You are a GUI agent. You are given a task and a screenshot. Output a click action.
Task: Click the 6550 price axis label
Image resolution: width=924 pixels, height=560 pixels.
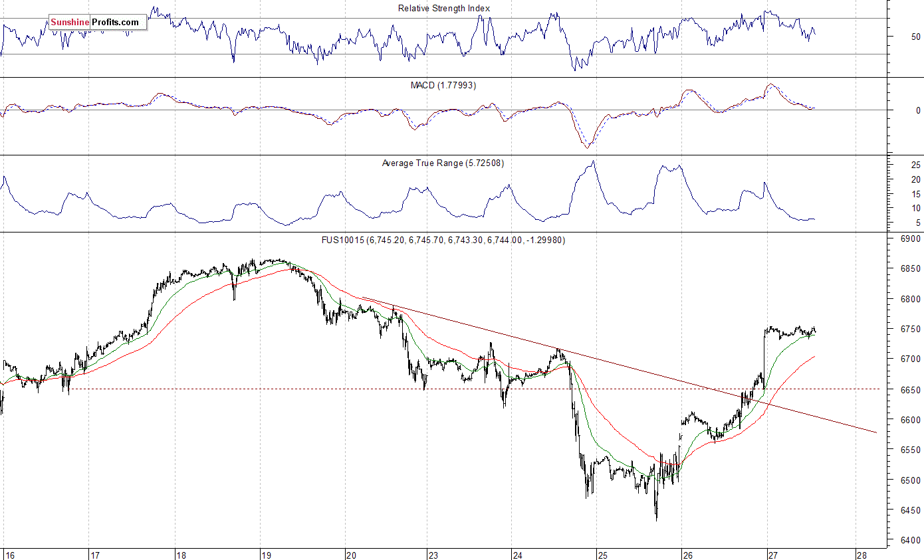tap(911, 450)
